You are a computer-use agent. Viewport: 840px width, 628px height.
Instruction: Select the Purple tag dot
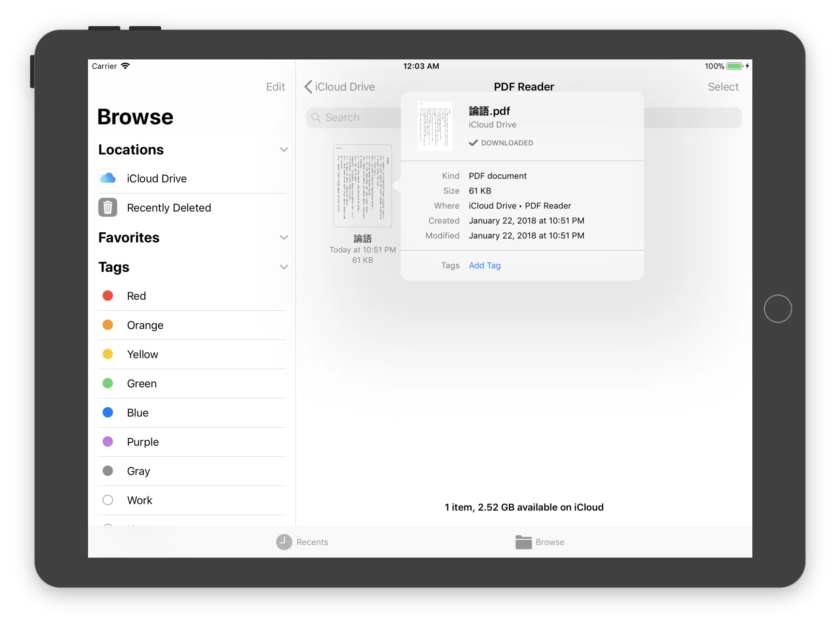pyautogui.click(x=108, y=441)
